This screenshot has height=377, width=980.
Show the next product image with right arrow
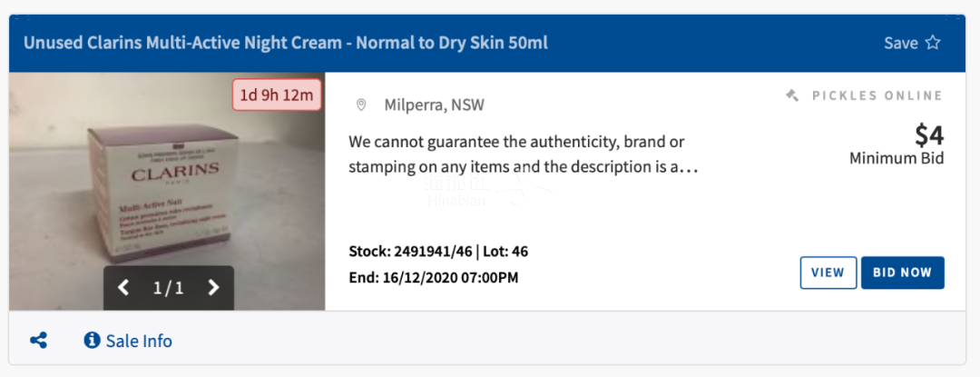(x=214, y=288)
